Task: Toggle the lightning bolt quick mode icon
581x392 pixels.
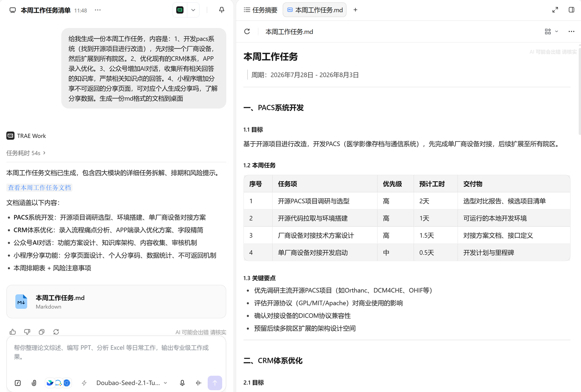Action: (84, 383)
